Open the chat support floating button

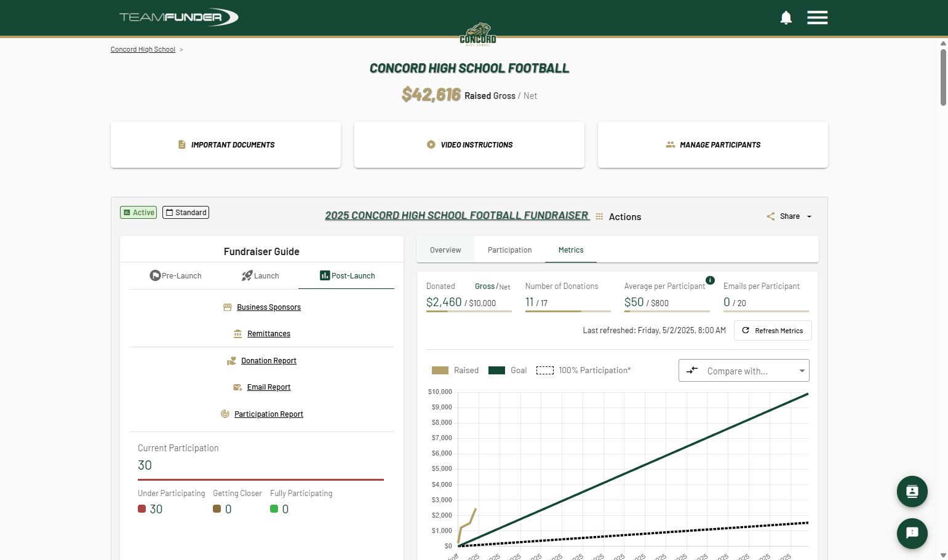912,533
